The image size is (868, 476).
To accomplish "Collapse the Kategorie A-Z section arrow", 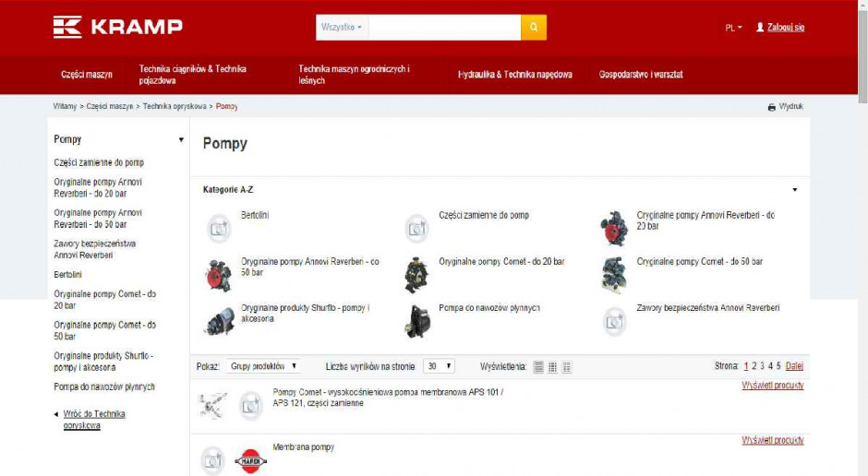I will point(794,190).
